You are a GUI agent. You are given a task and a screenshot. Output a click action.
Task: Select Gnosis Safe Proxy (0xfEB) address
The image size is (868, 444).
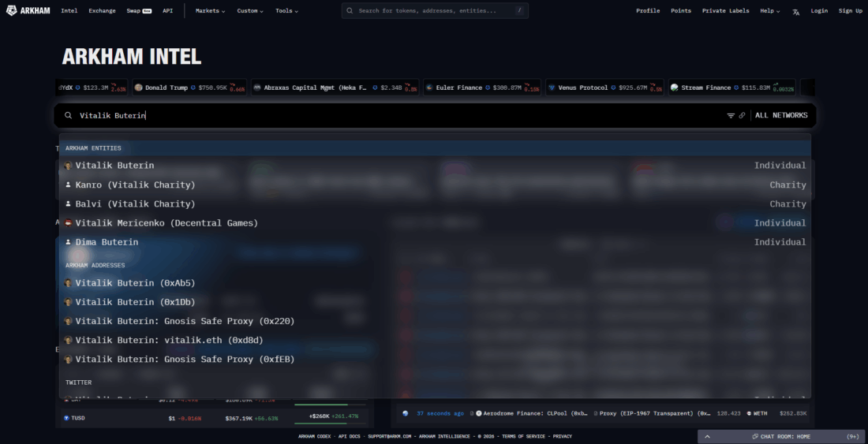435,359
